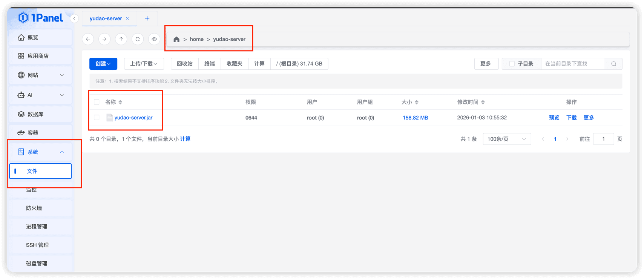Click the 0644 permission value
The height and width of the screenshot is (279, 644).
tap(251, 118)
